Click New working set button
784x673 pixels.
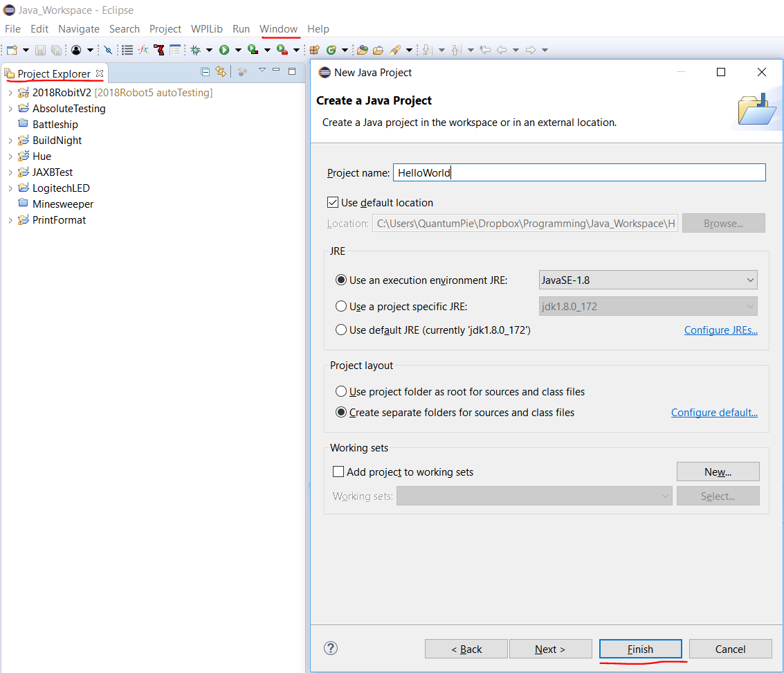[718, 472]
